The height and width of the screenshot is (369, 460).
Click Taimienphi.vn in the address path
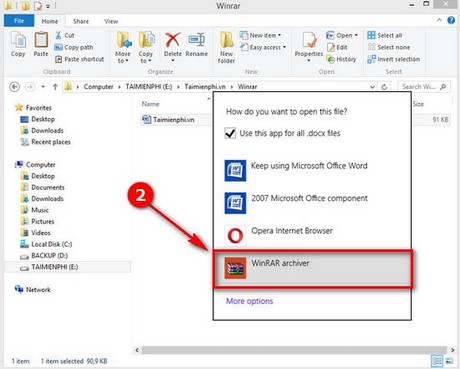205,87
